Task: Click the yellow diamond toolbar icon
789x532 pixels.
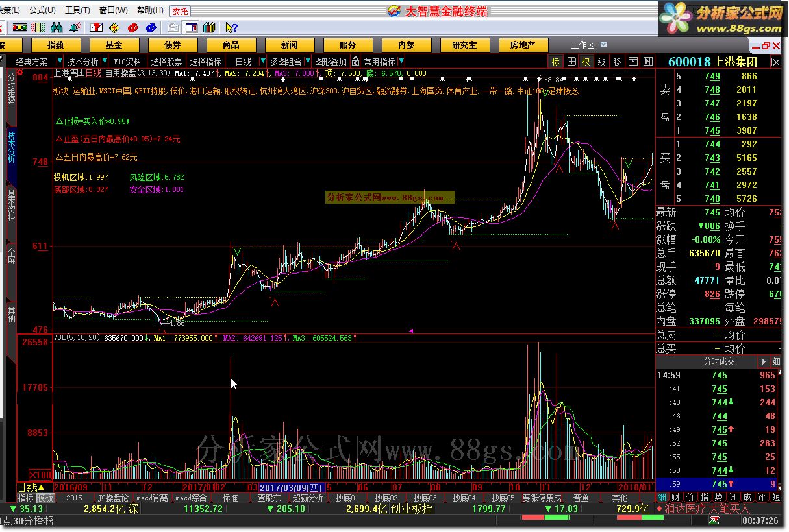Action: 114,27
